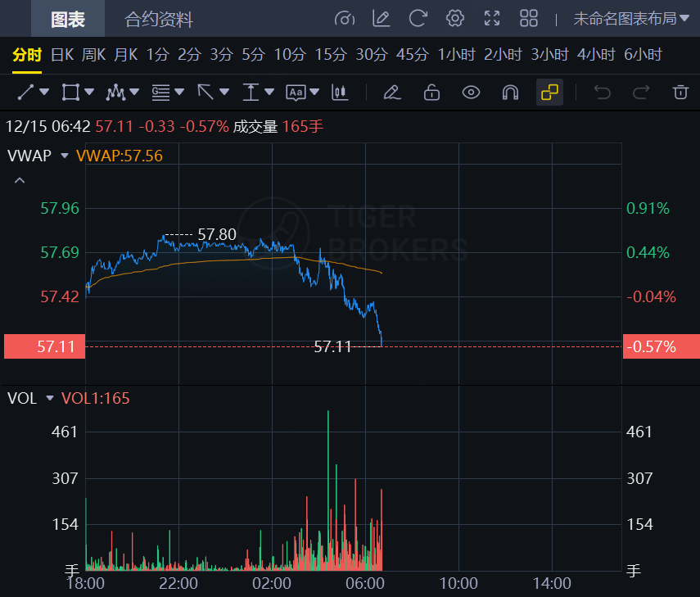Choose the 15分 interval
The image size is (700, 597).
(x=331, y=55)
